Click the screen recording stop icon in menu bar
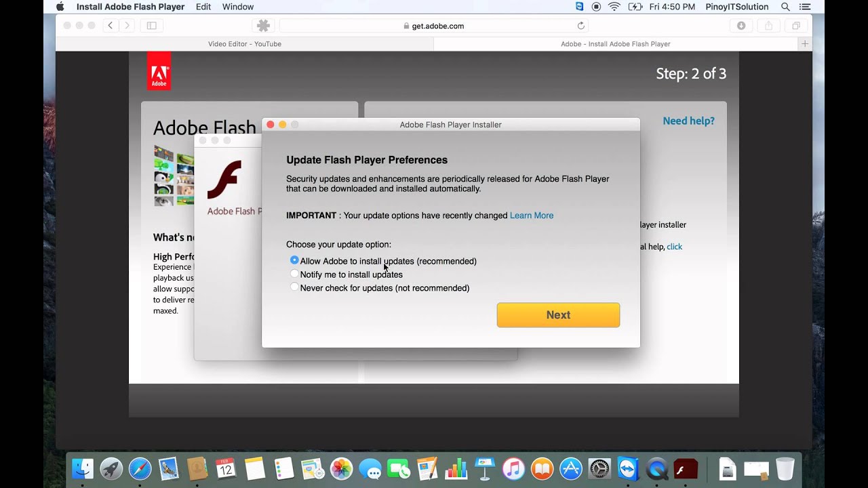868x488 pixels. [596, 7]
